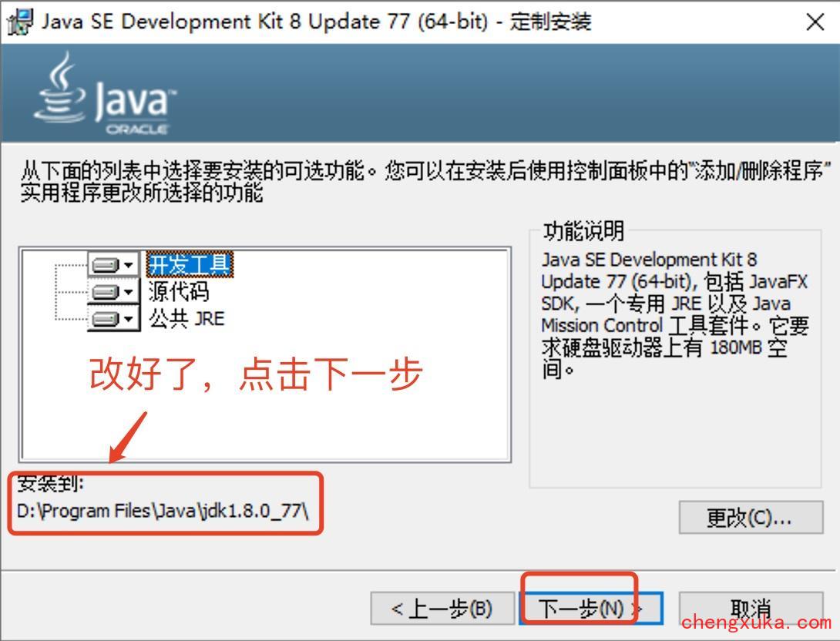Close the Java installer window

tap(815, 22)
